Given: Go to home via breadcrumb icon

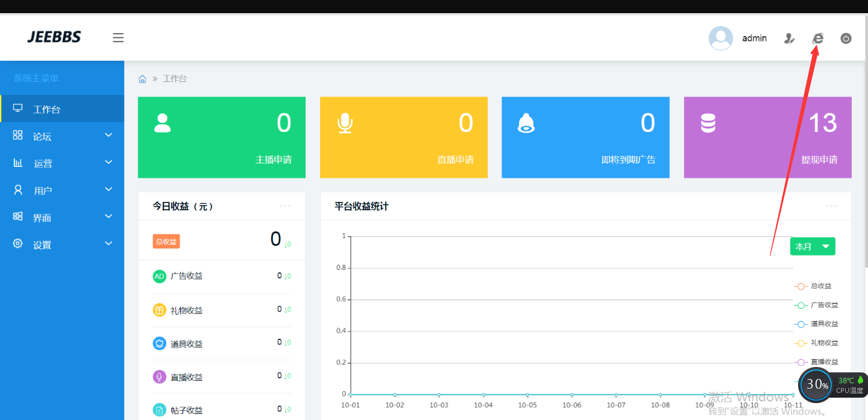Looking at the screenshot, I should (143, 79).
